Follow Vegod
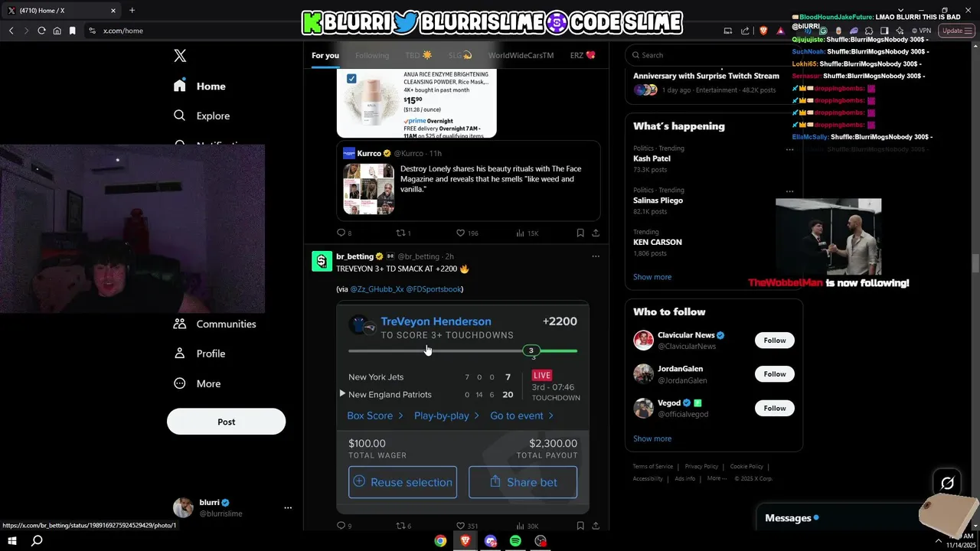This screenshot has width=980, height=551. point(774,408)
